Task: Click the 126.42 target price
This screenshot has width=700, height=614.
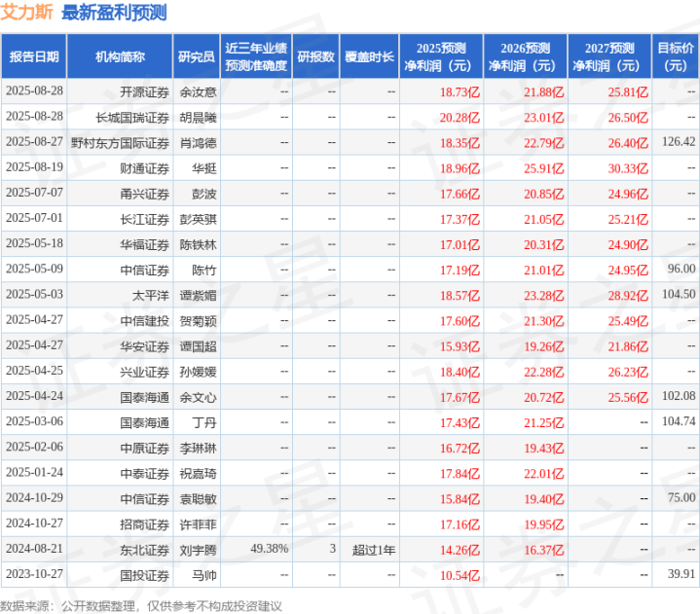Action: click(x=679, y=142)
